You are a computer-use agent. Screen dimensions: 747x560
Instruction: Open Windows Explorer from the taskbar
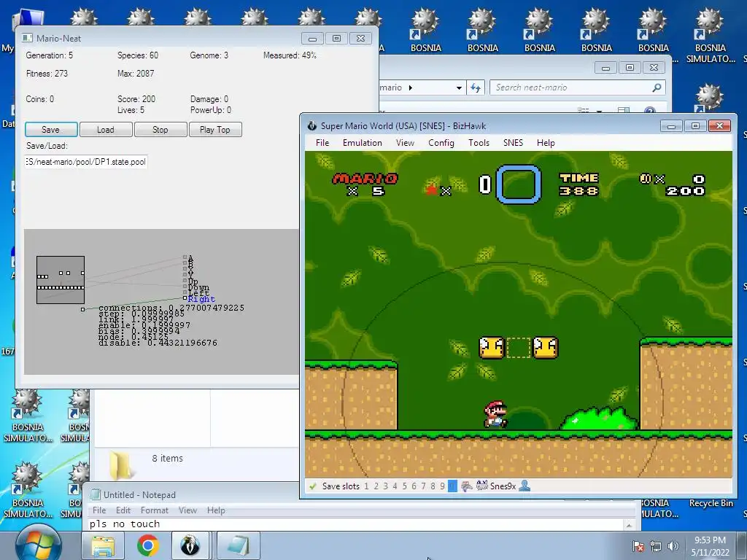click(103, 545)
